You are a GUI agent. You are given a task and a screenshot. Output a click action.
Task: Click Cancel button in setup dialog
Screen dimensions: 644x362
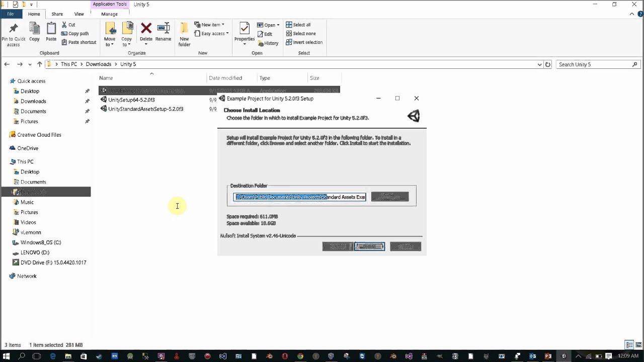pos(406,246)
